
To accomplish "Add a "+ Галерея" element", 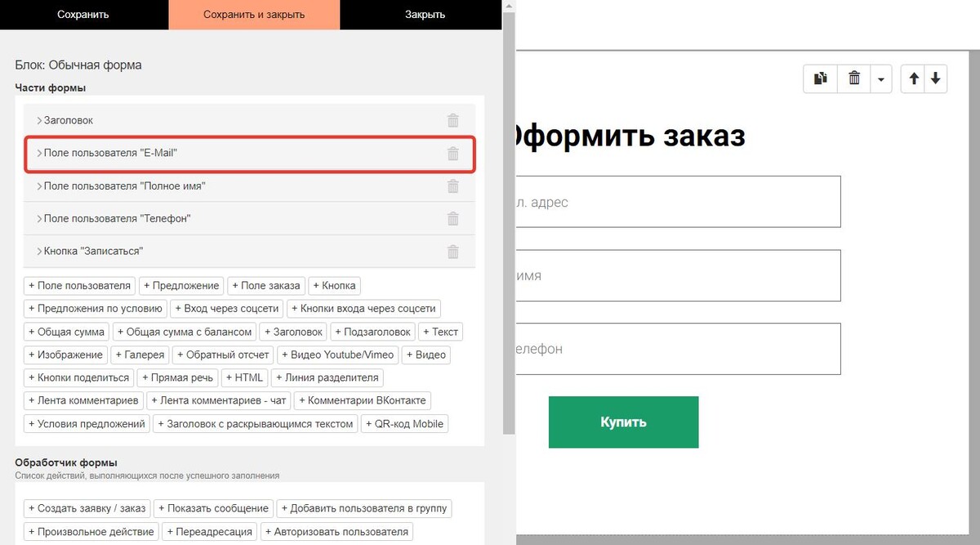I will [140, 355].
